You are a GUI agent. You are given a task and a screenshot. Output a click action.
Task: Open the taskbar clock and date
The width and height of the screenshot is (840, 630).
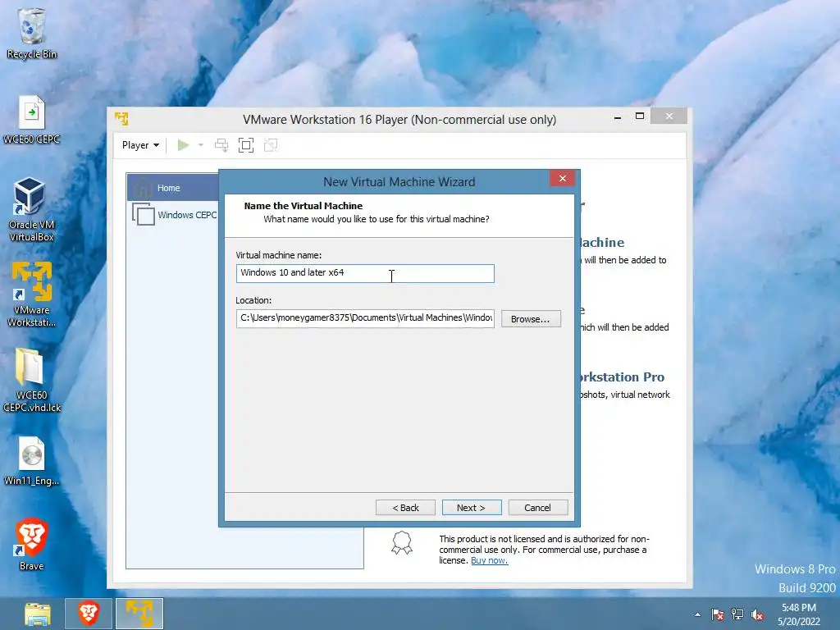pyautogui.click(x=799, y=614)
